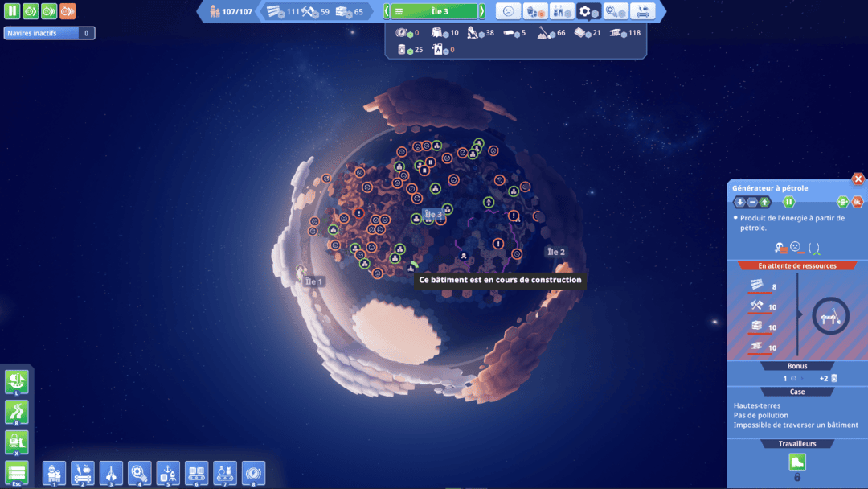
Task: Switch to the previous island with the left arrow
Action: click(x=387, y=11)
